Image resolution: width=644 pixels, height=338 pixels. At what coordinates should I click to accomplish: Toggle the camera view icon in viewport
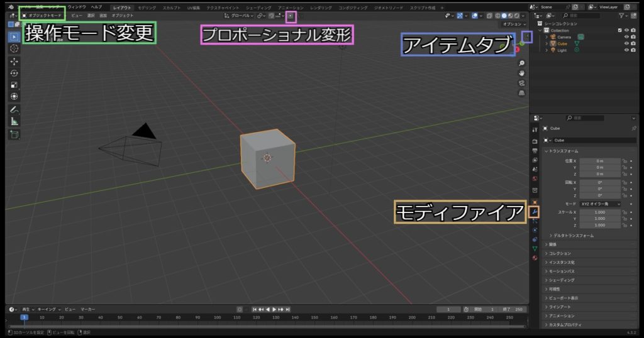coord(521,83)
